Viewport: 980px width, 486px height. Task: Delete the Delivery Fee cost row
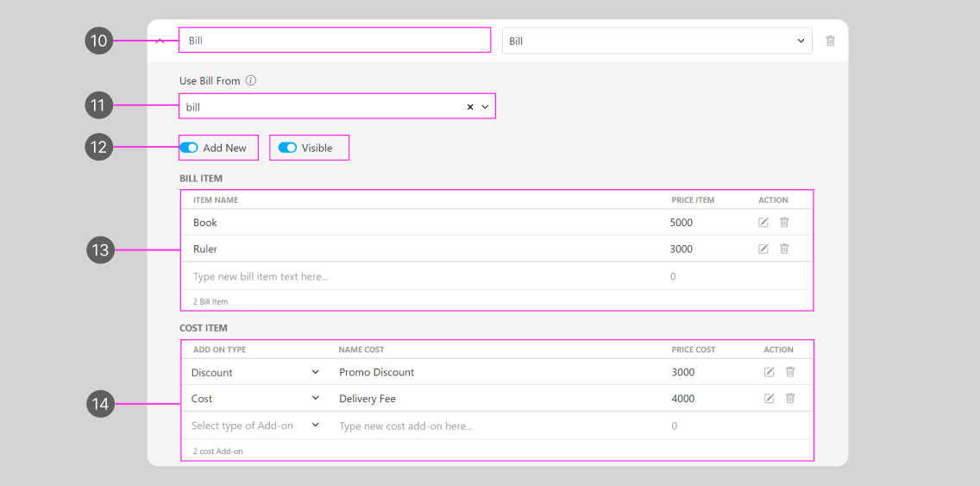pos(790,398)
